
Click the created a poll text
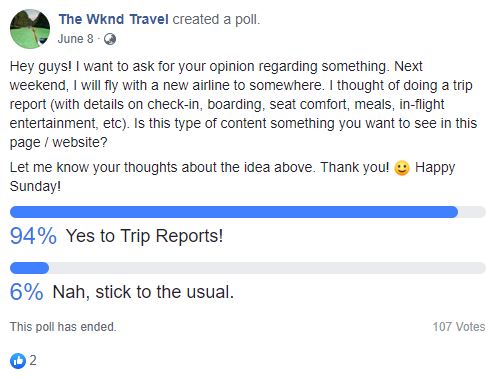tap(216, 19)
